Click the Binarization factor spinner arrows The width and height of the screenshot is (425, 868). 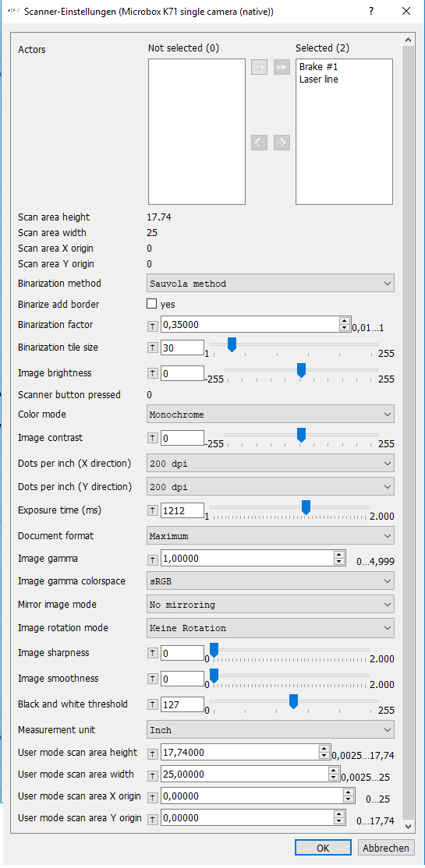345,325
